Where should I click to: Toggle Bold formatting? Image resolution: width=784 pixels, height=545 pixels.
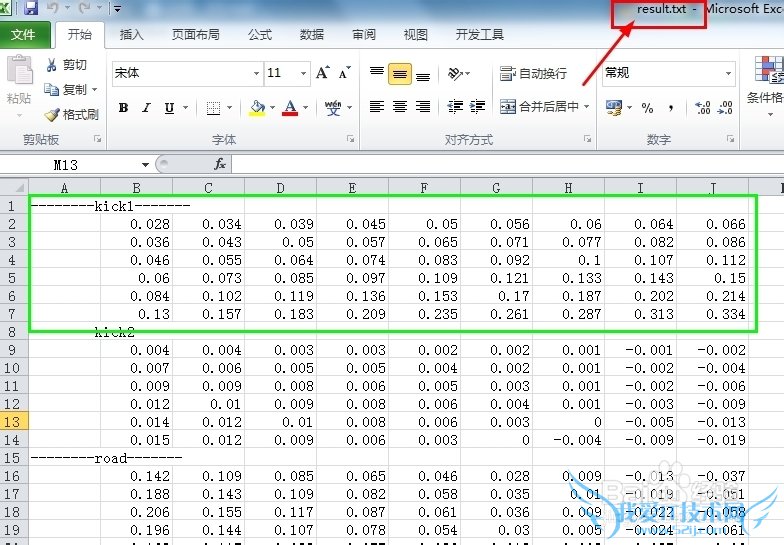(x=123, y=108)
